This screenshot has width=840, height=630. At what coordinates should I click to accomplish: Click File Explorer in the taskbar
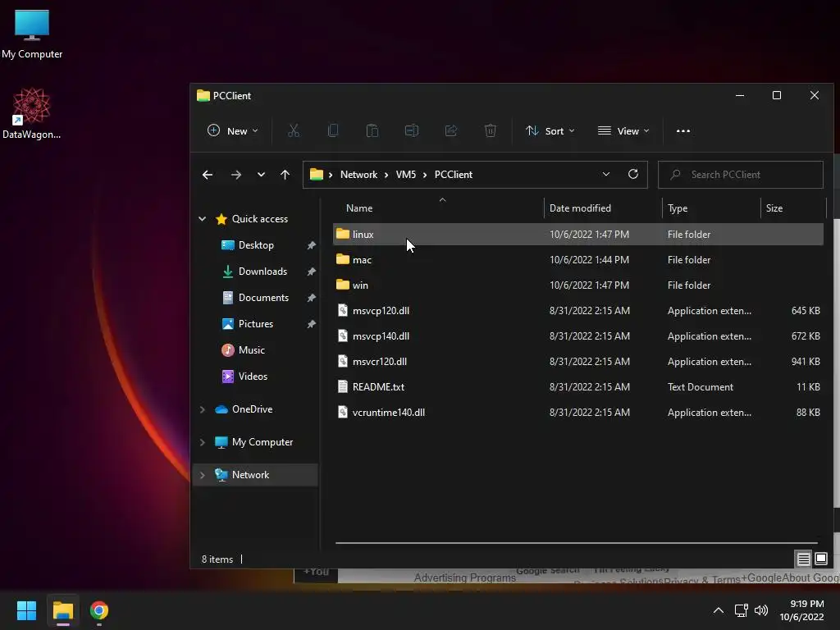(x=62, y=610)
